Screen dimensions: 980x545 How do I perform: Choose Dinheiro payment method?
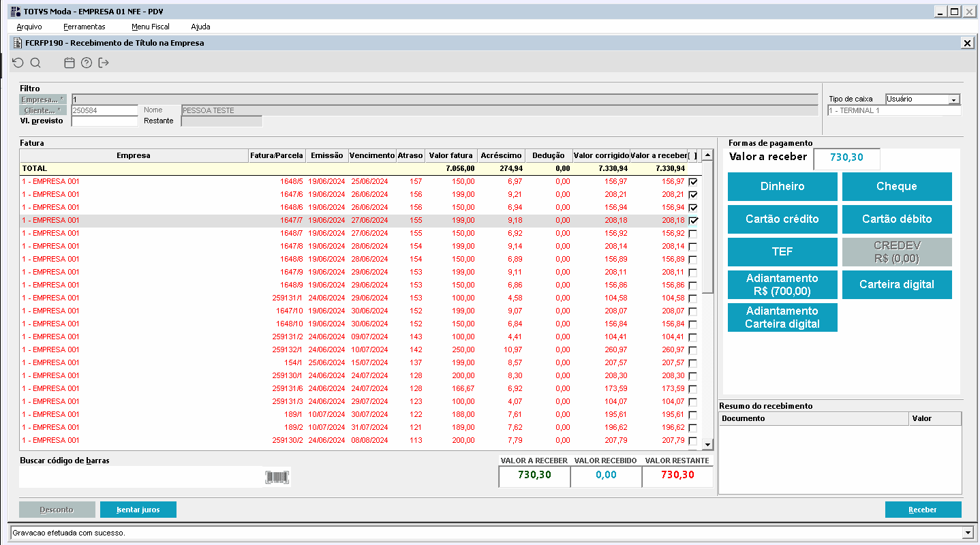click(x=782, y=187)
